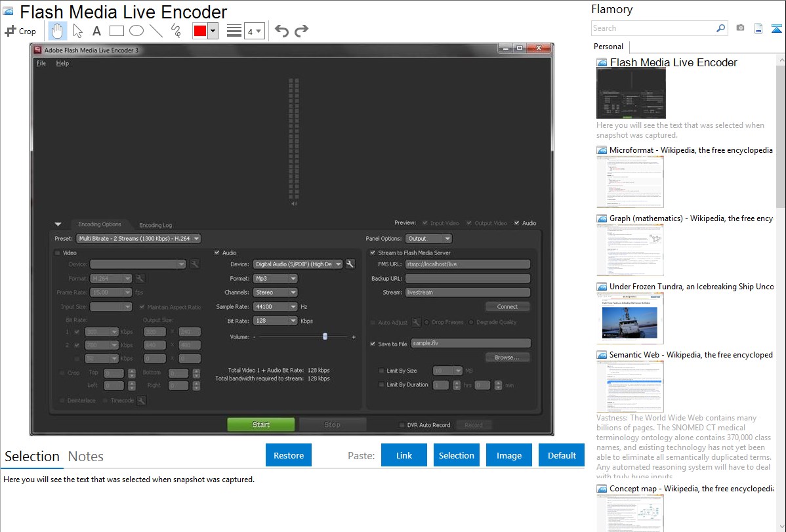786x532 pixels.
Task: Click the Browse button
Action: [x=507, y=358]
